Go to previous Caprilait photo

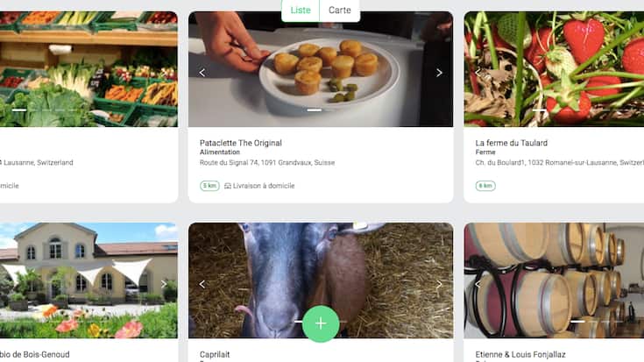point(202,284)
